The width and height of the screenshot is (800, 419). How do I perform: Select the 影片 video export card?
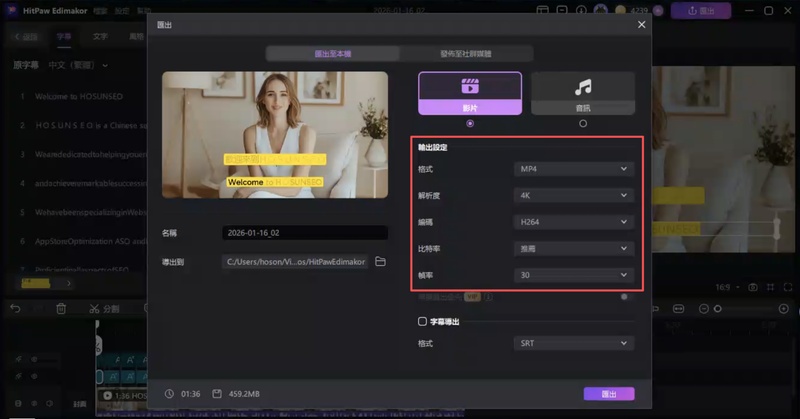(470, 93)
